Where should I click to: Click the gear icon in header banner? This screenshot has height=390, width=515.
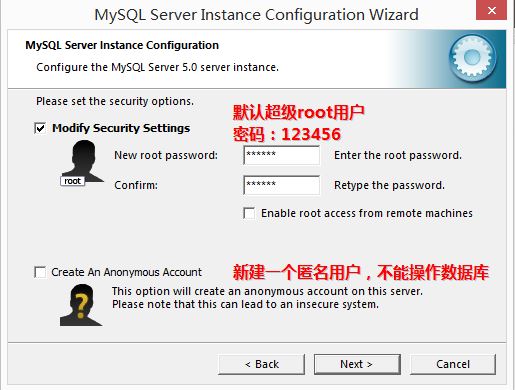click(472, 58)
